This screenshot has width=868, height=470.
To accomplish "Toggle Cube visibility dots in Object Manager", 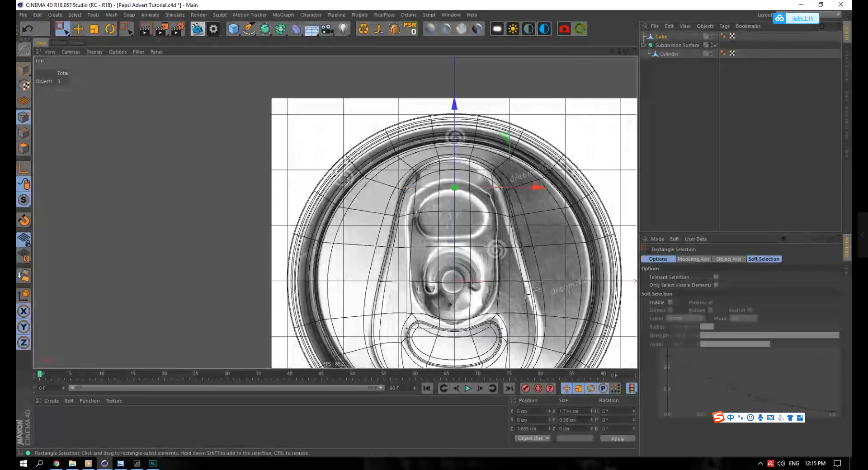I will pyautogui.click(x=712, y=36).
